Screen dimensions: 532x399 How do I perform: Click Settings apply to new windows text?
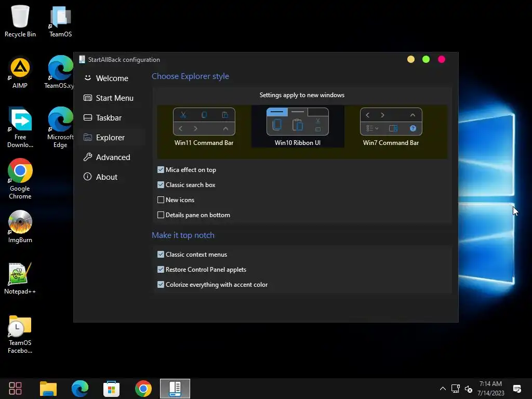(302, 95)
